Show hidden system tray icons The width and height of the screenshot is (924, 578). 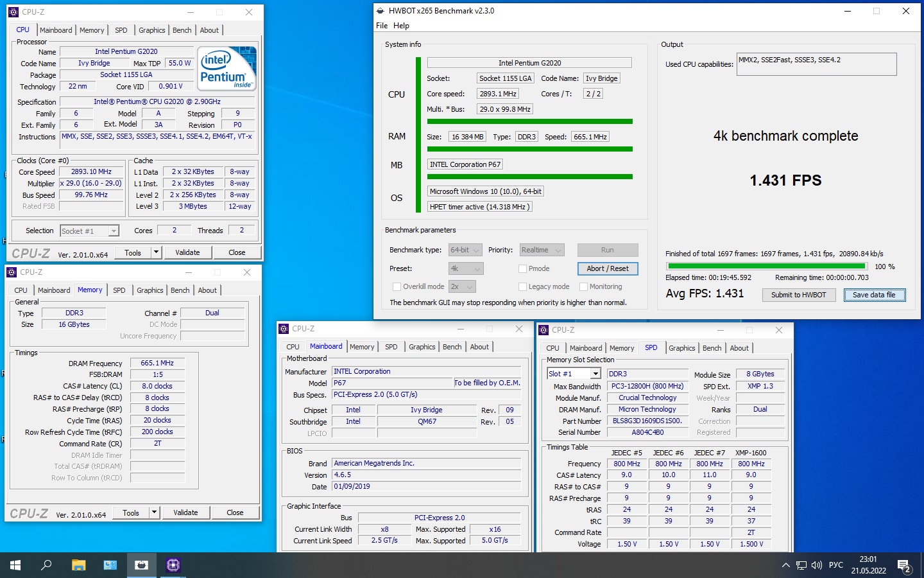click(785, 566)
